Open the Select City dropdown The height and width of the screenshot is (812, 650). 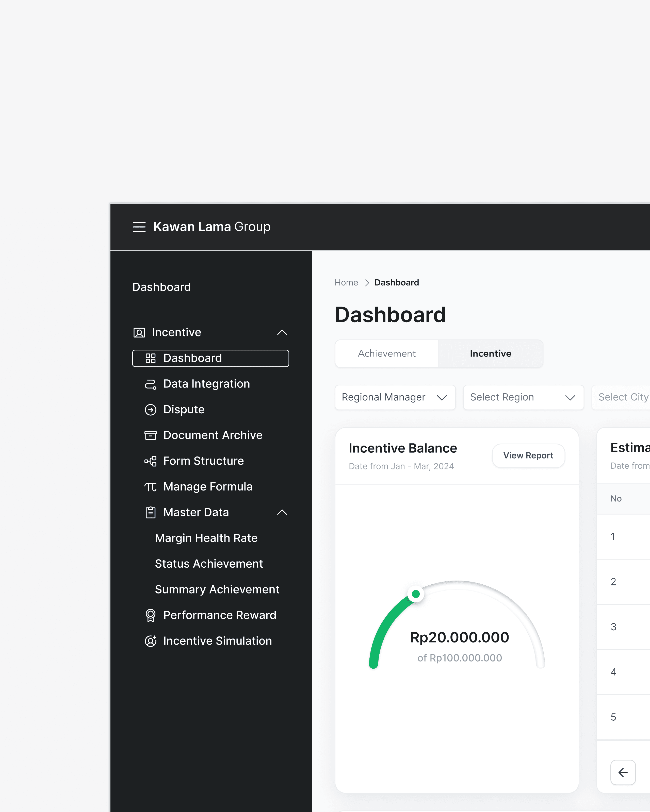tap(621, 397)
